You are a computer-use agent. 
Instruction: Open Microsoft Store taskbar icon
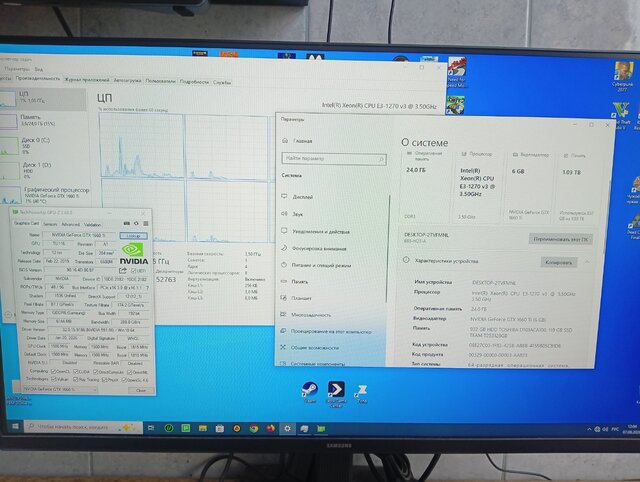(220, 429)
